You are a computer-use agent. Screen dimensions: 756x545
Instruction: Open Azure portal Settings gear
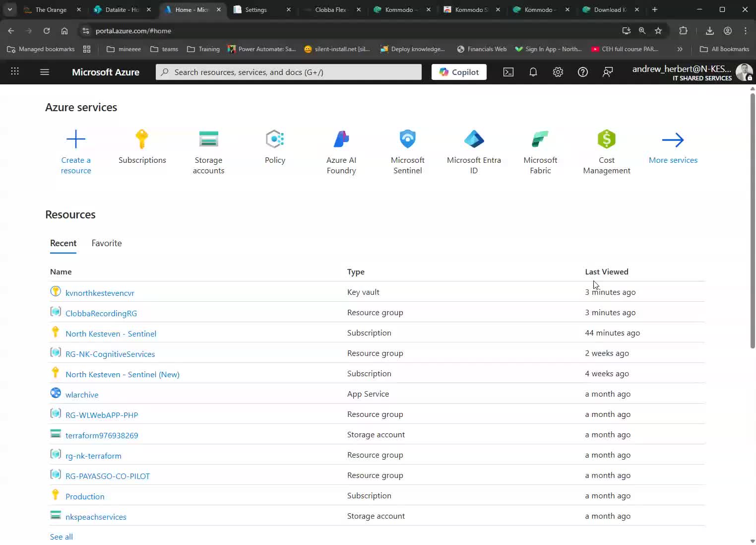tap(558, 72)
